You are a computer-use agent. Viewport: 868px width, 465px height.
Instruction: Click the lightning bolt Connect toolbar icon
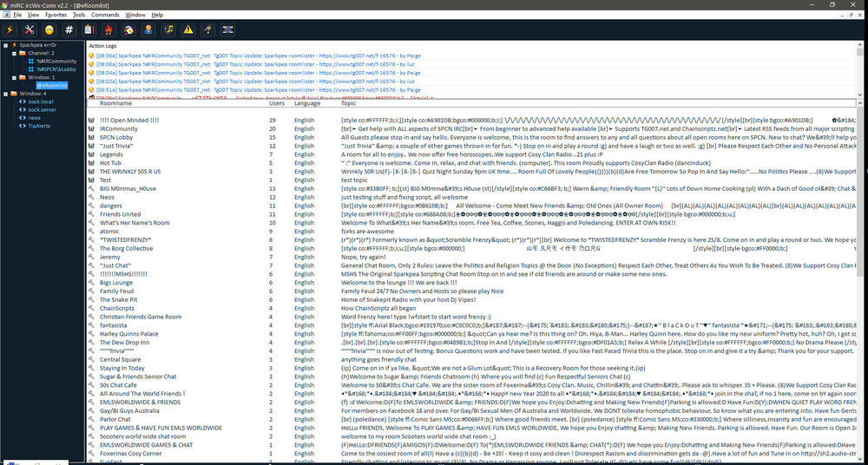click(10, 29)
